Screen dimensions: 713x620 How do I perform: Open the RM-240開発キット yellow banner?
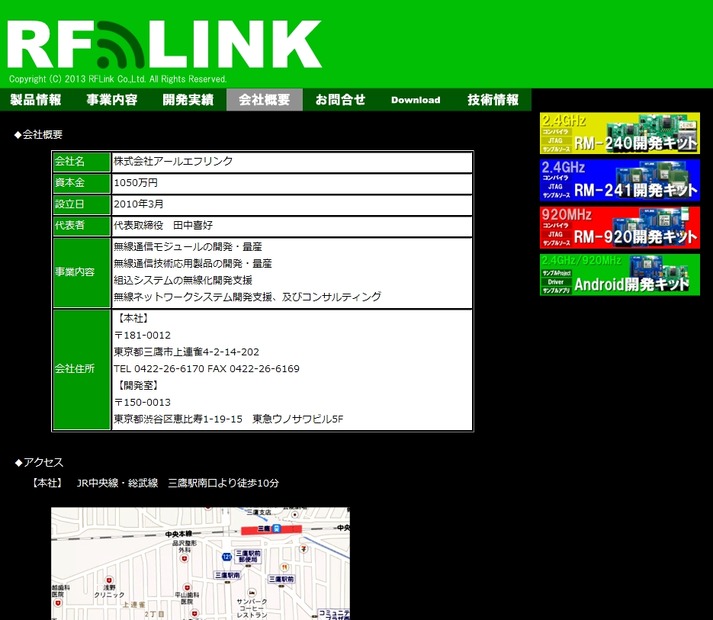click(x=620, y=133)
